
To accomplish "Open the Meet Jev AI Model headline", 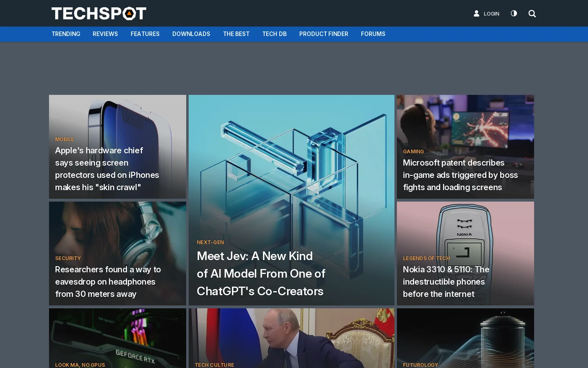I will click(x=261, y=274).
